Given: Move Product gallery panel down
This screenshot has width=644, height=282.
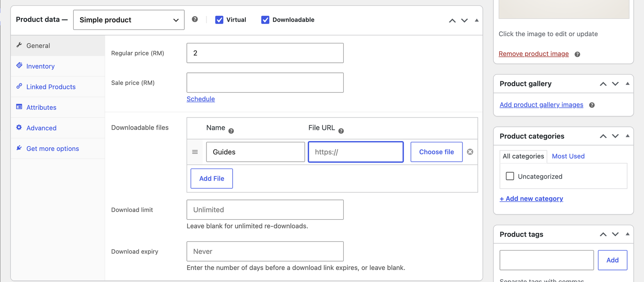Looking at the screenshot, I should [x=615, y=84].
